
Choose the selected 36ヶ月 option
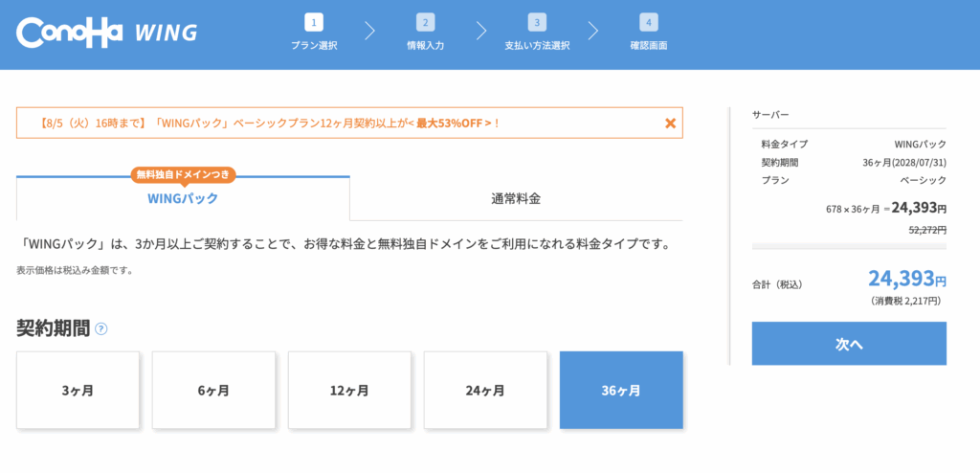tap(621, 391)
